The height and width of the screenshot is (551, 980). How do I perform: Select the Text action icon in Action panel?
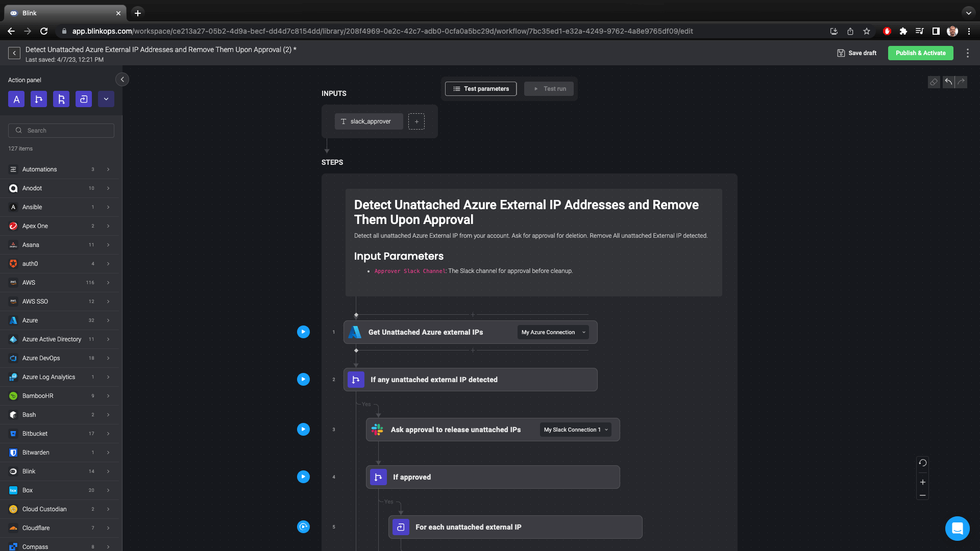point(16,99)
